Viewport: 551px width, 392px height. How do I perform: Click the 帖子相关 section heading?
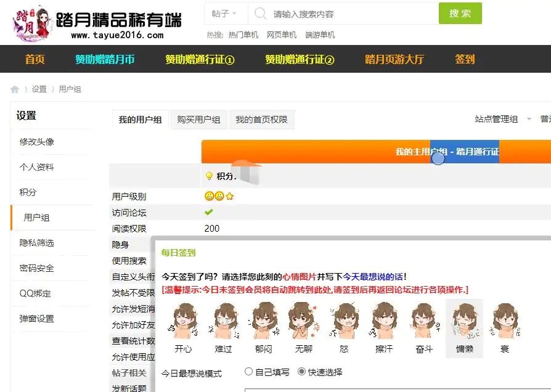[129, 373]
